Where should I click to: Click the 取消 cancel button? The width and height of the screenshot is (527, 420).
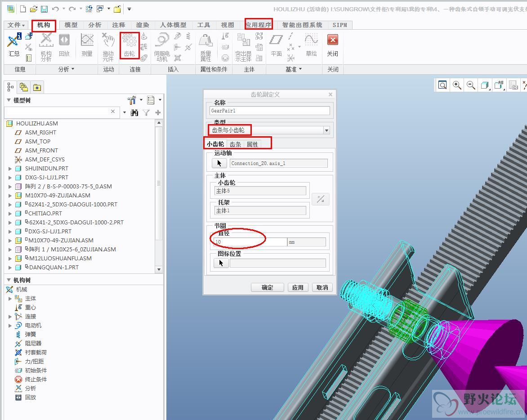(x=322, y=287)
